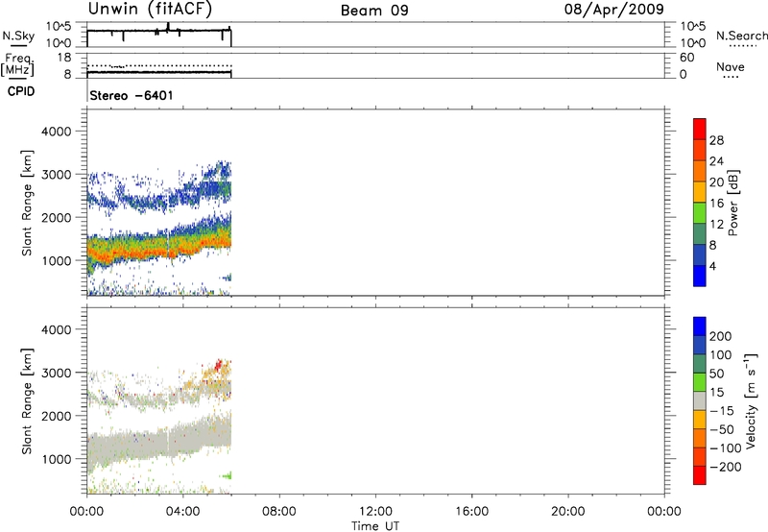This screenshot has height=532, width=768.
Task: Click the '4000' tick of the power panel
Action: [57, 132]
